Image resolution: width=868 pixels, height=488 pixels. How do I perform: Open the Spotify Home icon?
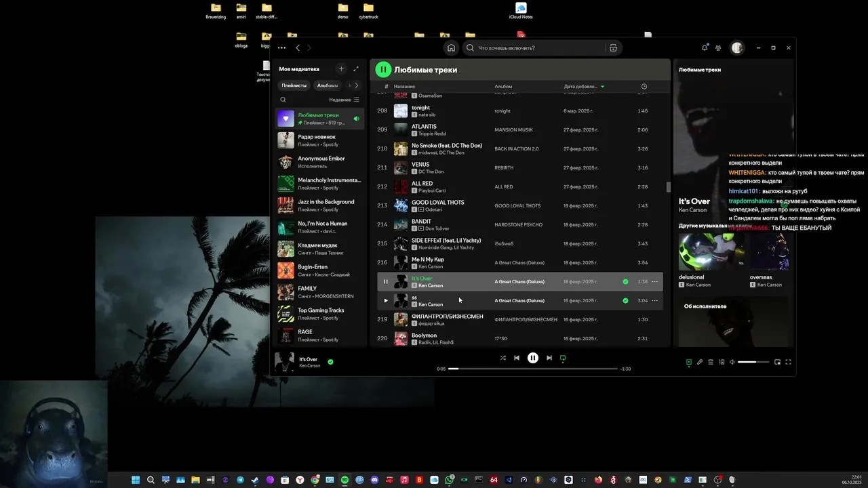pyautogui.click(x=451, y=48)
